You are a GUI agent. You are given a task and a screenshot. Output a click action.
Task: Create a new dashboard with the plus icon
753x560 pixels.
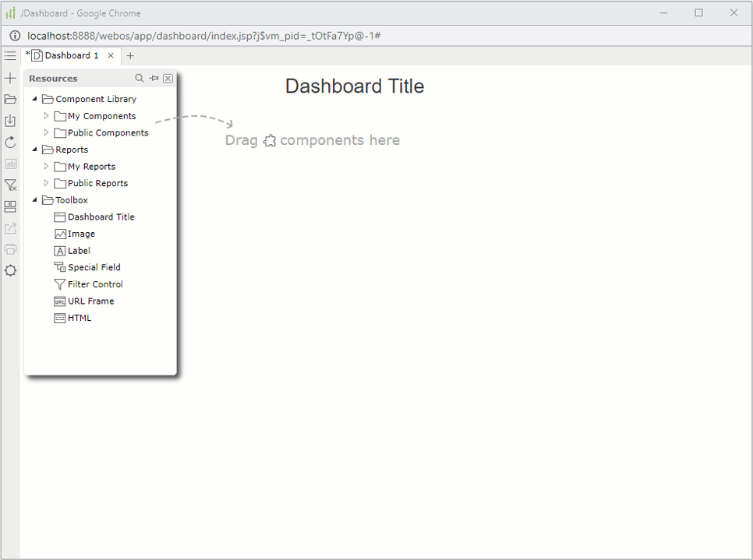[x=10, y=78]
